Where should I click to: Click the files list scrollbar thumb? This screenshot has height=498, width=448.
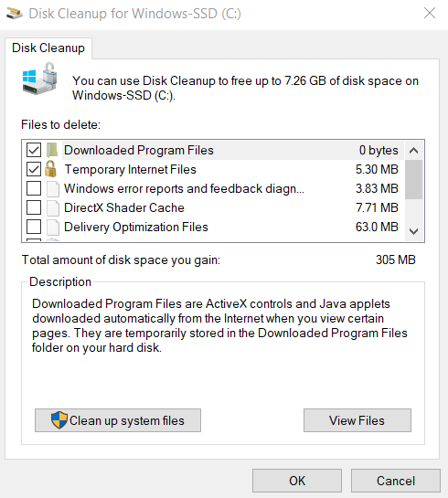[413, 179]
